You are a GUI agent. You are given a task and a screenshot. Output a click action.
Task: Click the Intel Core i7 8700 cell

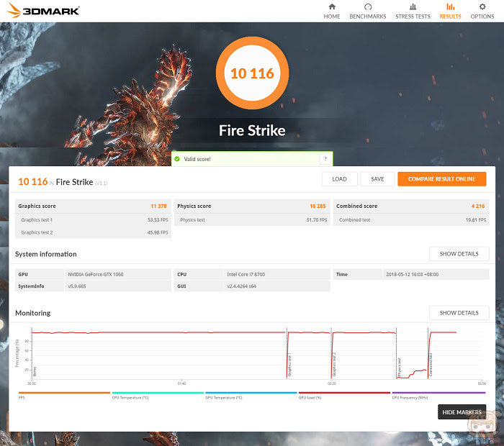[x=276, y=275]
